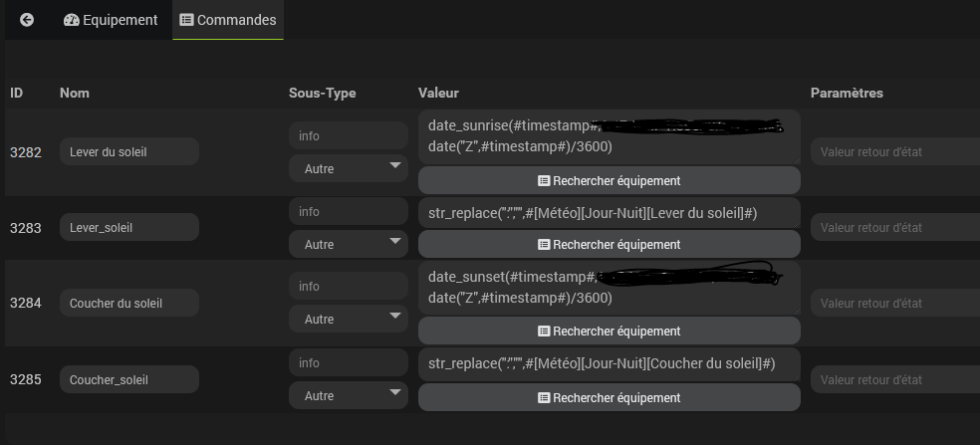Viewport: 980px width, 445px height.
Task: Expand Autre sub-type dropdown for Lever_soleil
Action: 348,244
